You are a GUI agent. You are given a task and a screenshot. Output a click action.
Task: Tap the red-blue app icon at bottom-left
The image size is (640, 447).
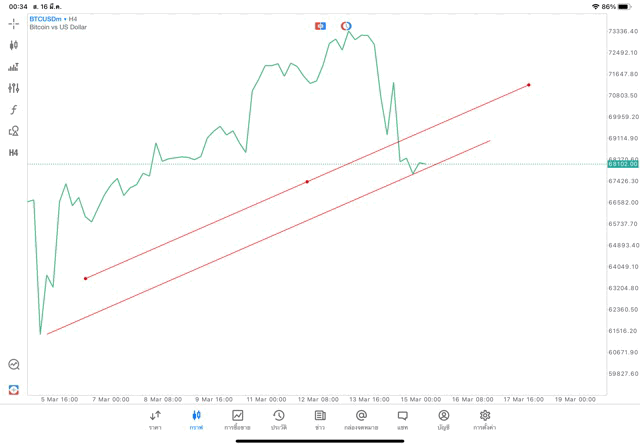click(x=13, y=390)
